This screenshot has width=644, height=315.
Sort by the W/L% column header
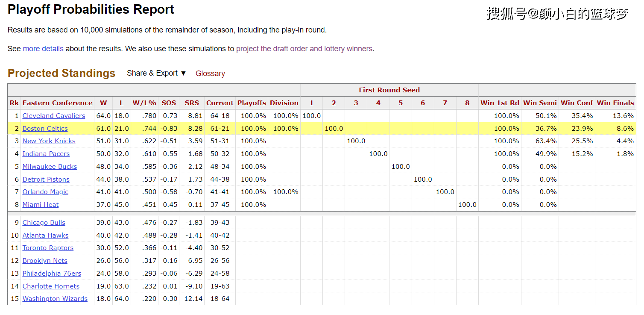tap(144, 103)
